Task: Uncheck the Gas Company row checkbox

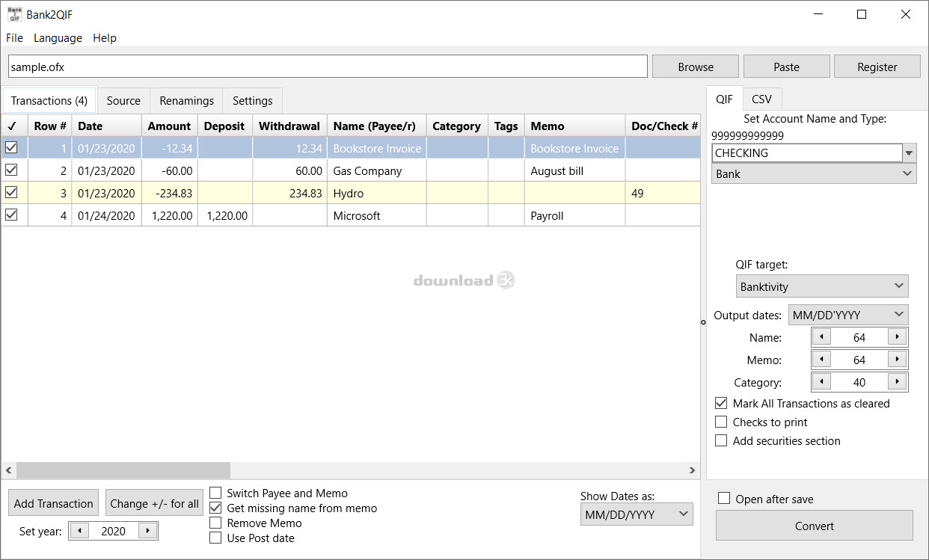Action: (x=11, y=170)
